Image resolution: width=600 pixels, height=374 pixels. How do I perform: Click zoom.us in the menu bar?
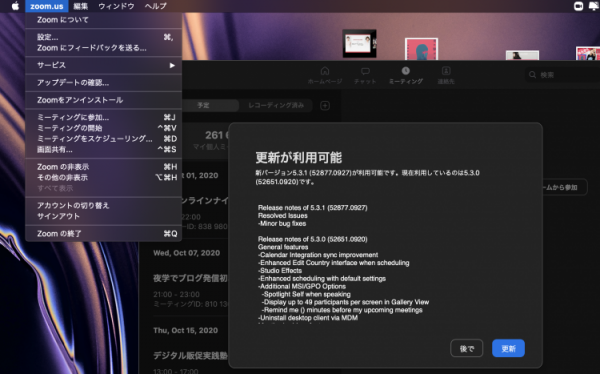click(x=47, y=6)
